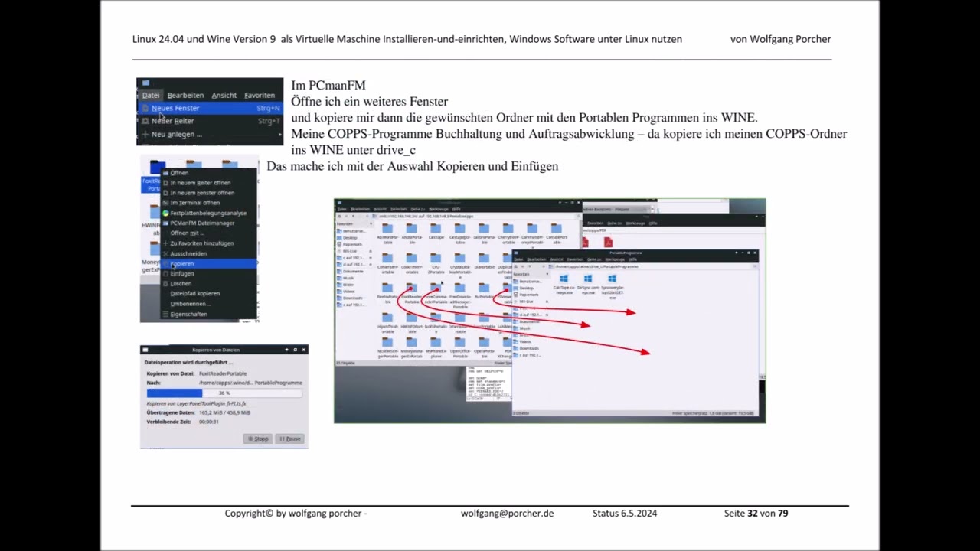Open Datei menu in the top-left snippet
This screenshot has width=980, height=551.
[x=151, y=95]
